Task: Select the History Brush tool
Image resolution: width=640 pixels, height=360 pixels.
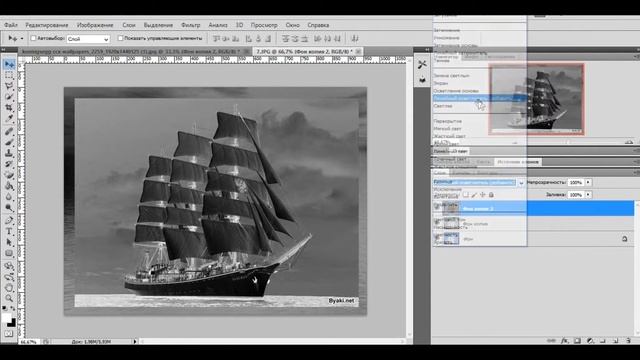Action: (x=9, y=164)
